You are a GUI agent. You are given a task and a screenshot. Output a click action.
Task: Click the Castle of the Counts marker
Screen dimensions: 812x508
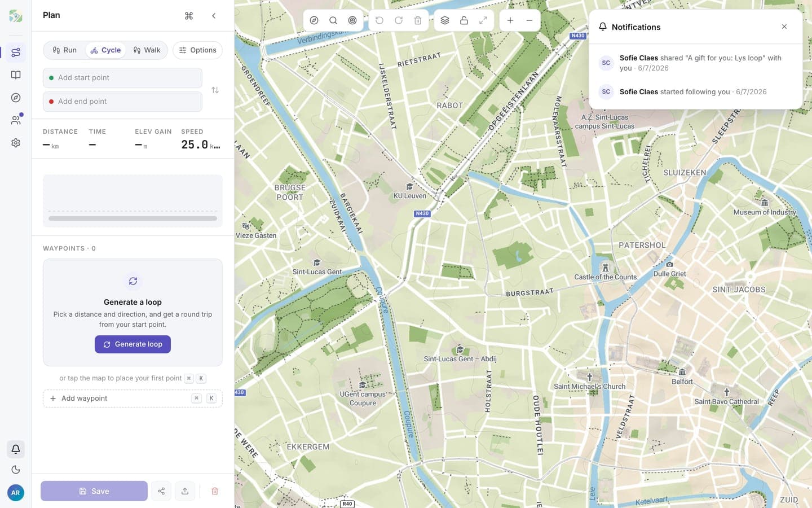606,272
